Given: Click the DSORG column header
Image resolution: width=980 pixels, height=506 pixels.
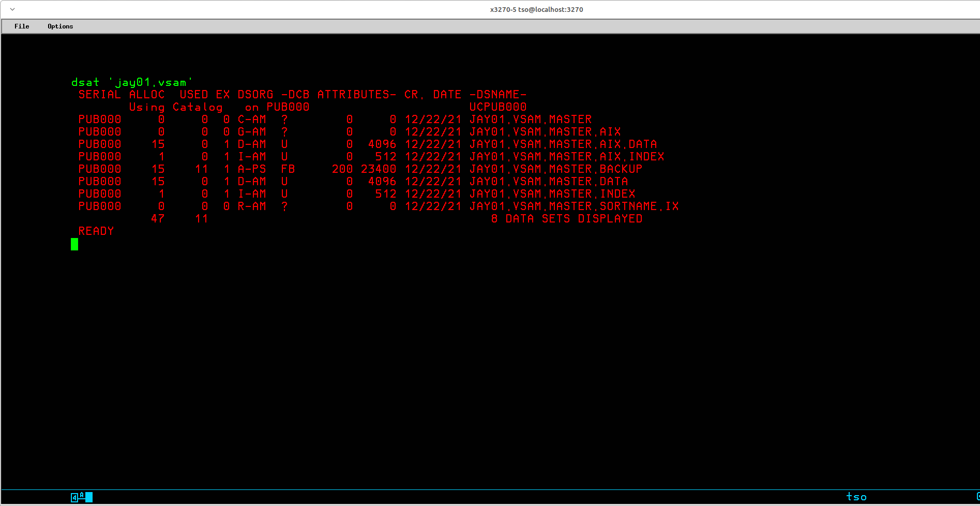Looking at the screenshot, I should [x=255, y=95].
